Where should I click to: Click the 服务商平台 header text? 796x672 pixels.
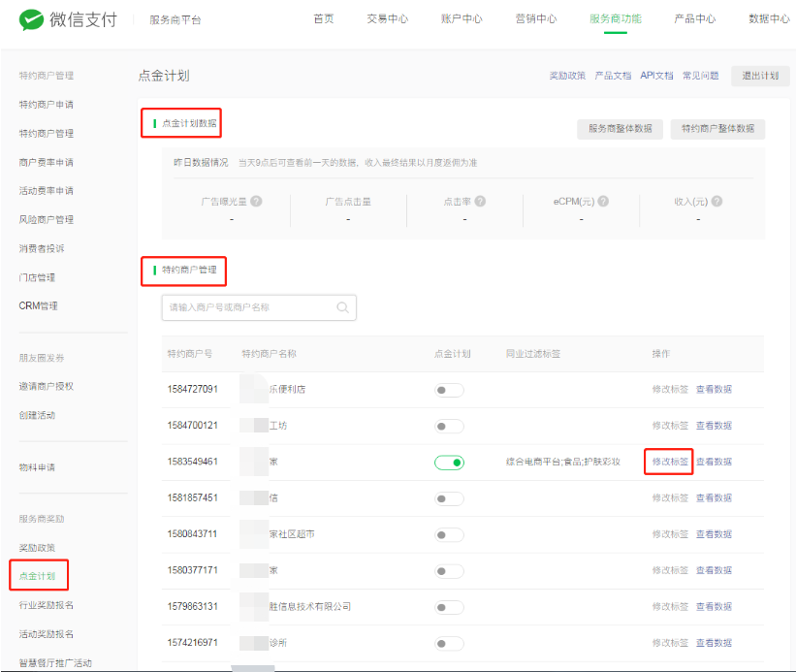tap(175, 20)
